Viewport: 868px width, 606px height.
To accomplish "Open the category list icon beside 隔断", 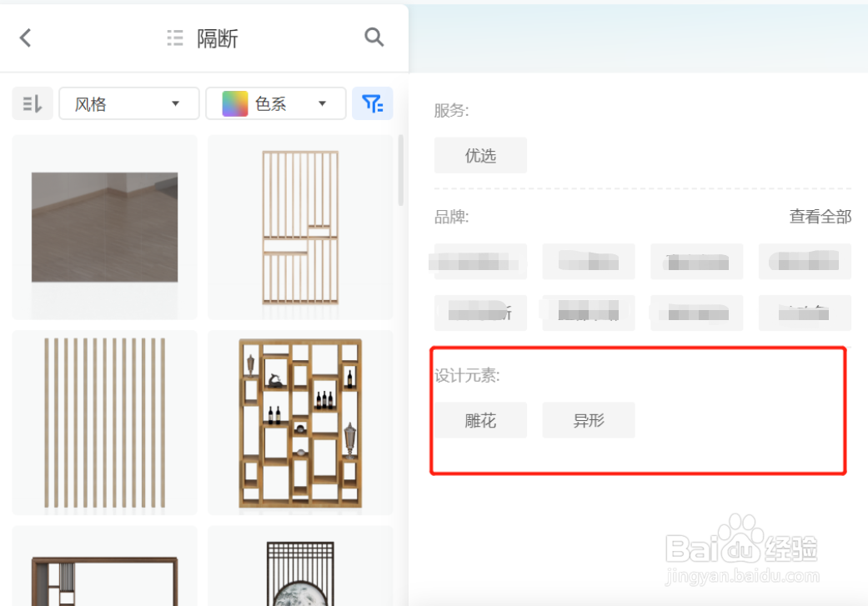I will 175,38.
